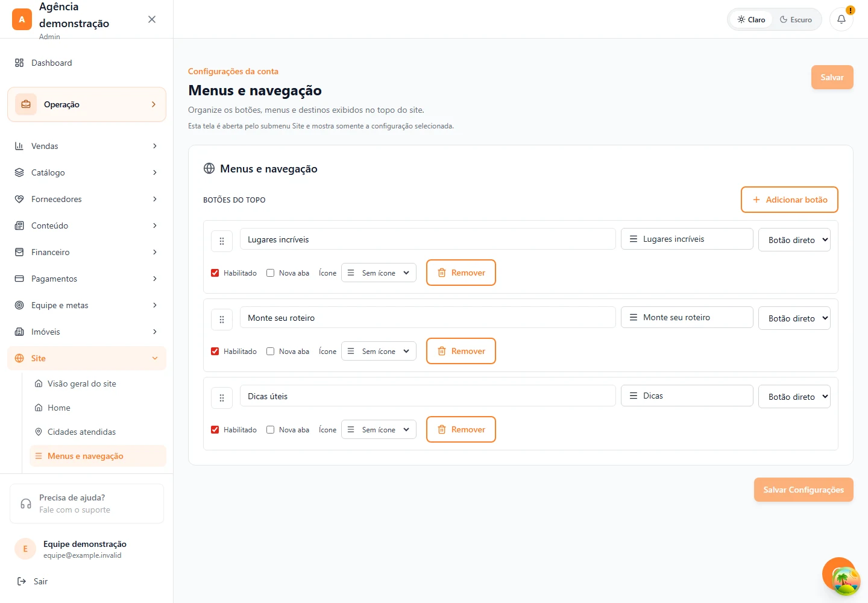Remove the Lugares incríveis button
The height and width of the screenshot is (603, 868).
point(461,273)
